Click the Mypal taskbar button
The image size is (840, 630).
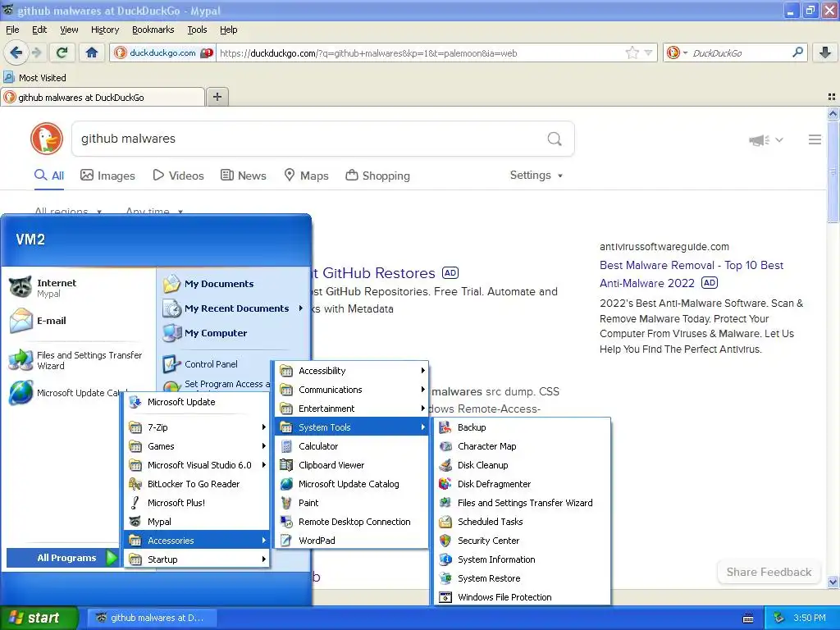[x=152, y=618]
